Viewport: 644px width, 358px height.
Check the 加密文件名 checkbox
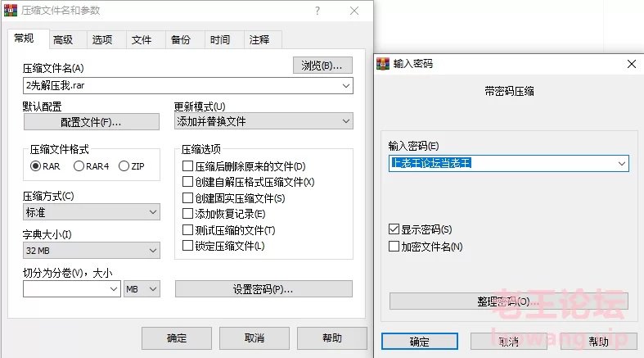(394, 247)
